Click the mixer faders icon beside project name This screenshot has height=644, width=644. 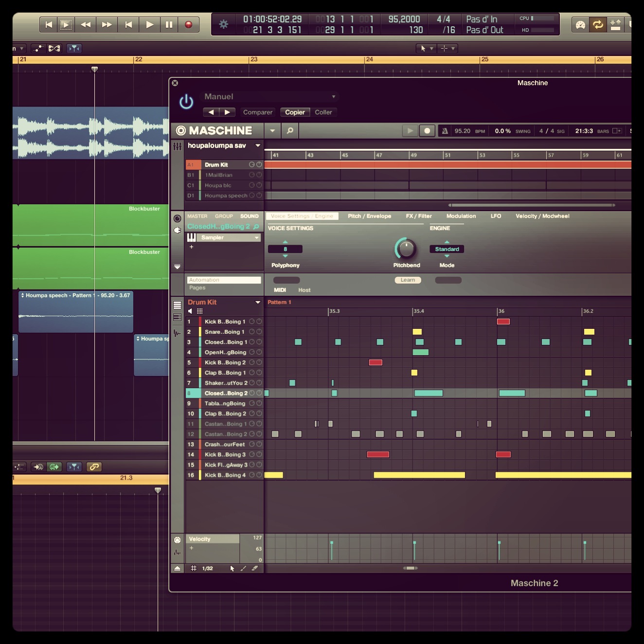(x=178, y=146)
